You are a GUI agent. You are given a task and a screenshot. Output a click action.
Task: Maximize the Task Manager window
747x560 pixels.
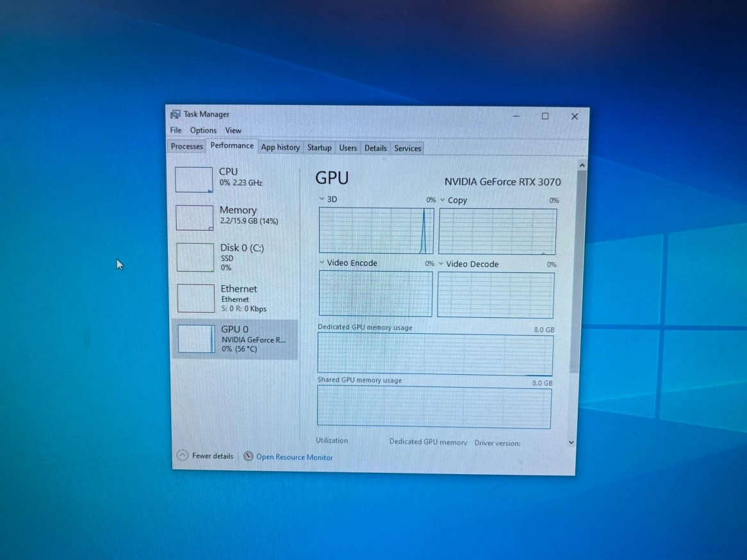pyautogui.click(x=545, y=116)
